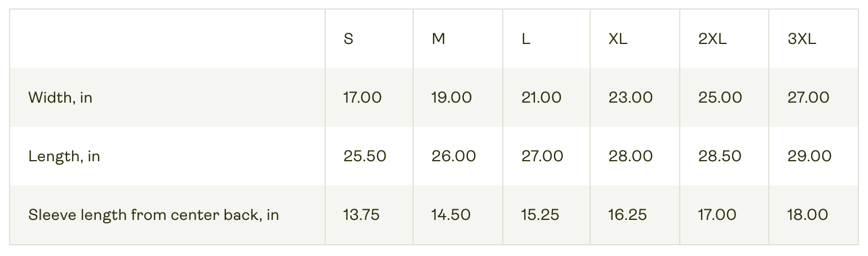Select width value 23.00 for size XL
The image size is (868, 256).
coord(631,98)
